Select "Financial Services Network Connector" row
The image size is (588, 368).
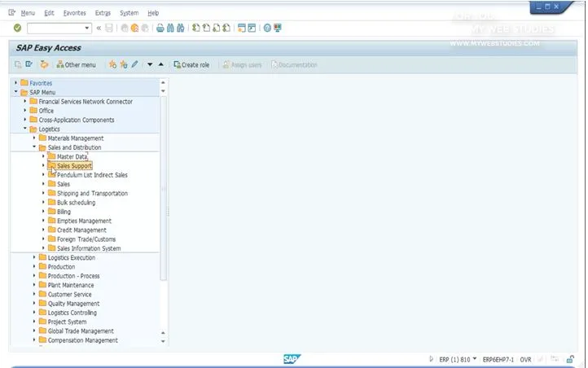click(86, 101)
